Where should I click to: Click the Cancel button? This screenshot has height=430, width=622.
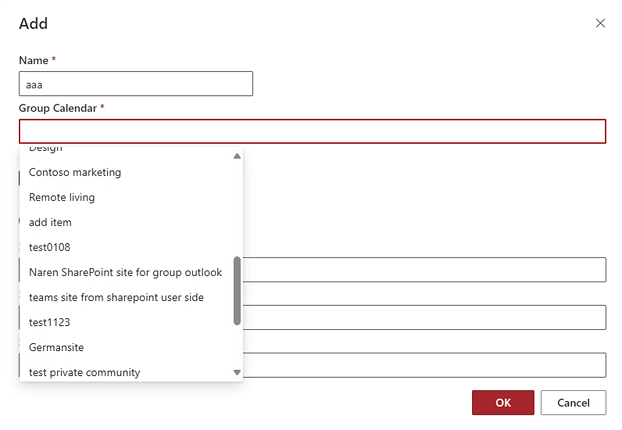click(573, 403)
